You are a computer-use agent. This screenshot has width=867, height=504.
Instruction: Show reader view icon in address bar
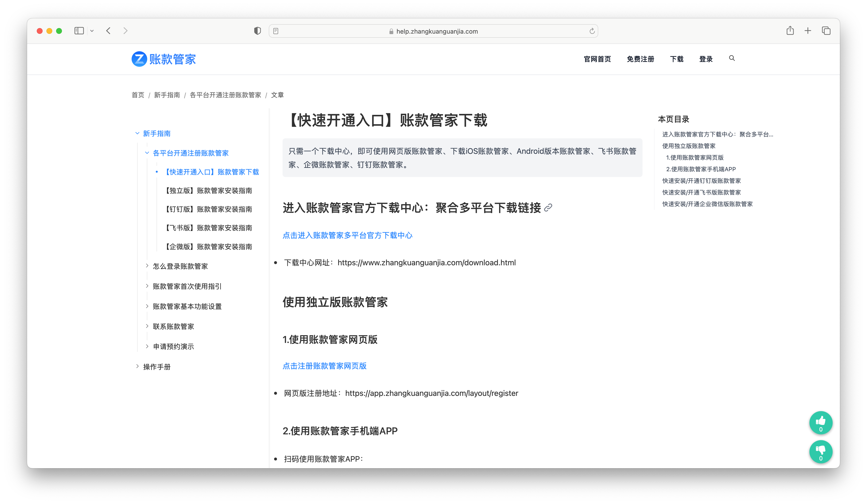click(x=276, y=31)
